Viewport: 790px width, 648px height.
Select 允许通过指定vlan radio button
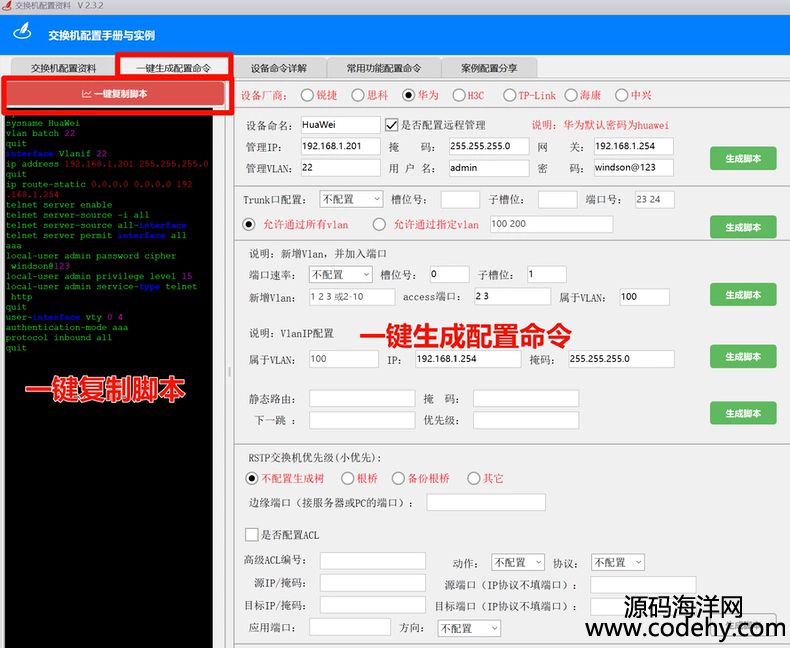click(x=379, y=224)
